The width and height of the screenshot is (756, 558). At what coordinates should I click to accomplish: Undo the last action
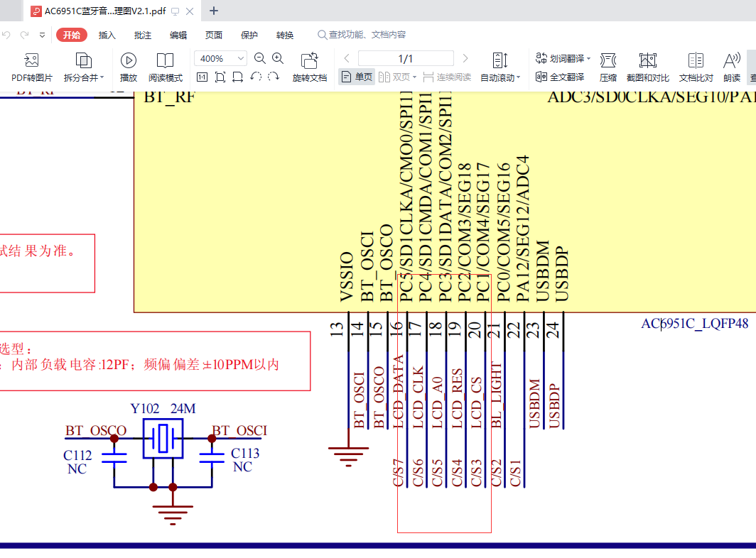click(x=6, y=35)
